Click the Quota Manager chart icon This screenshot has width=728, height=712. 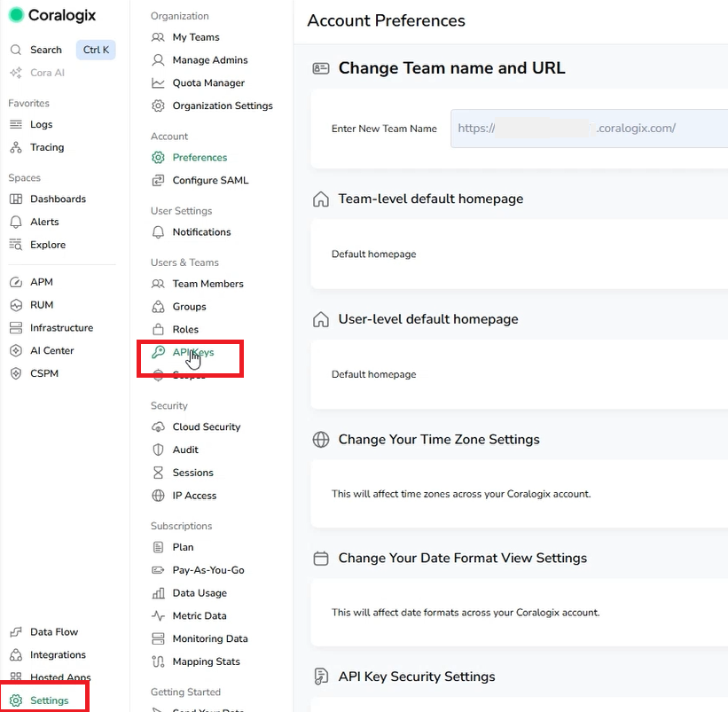coord(158,82)
